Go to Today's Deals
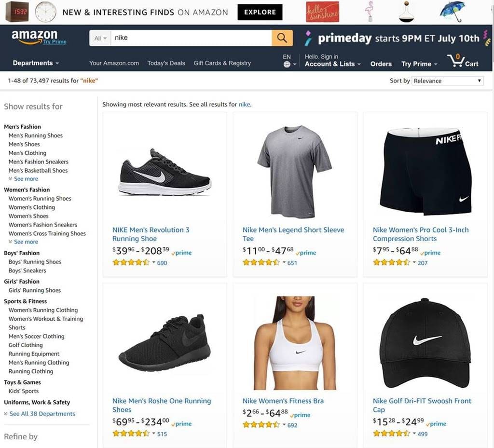494x448 pixels. tap(166, 63)
